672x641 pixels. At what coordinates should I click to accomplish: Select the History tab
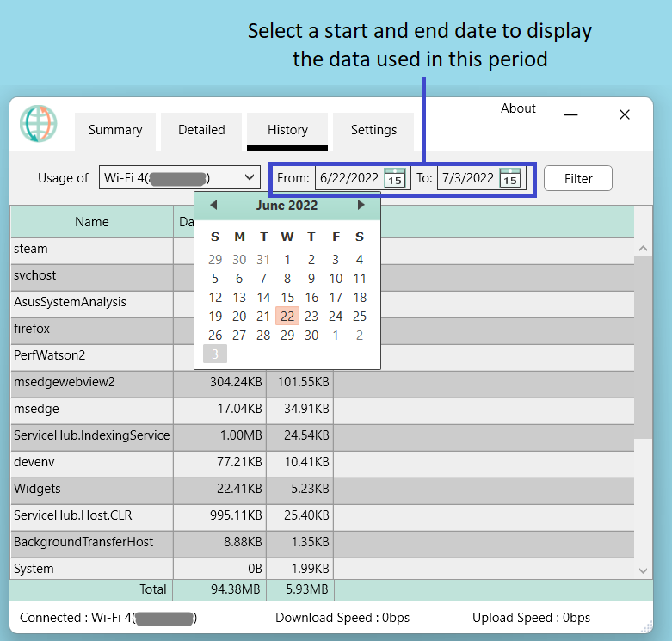pos(287,131)
